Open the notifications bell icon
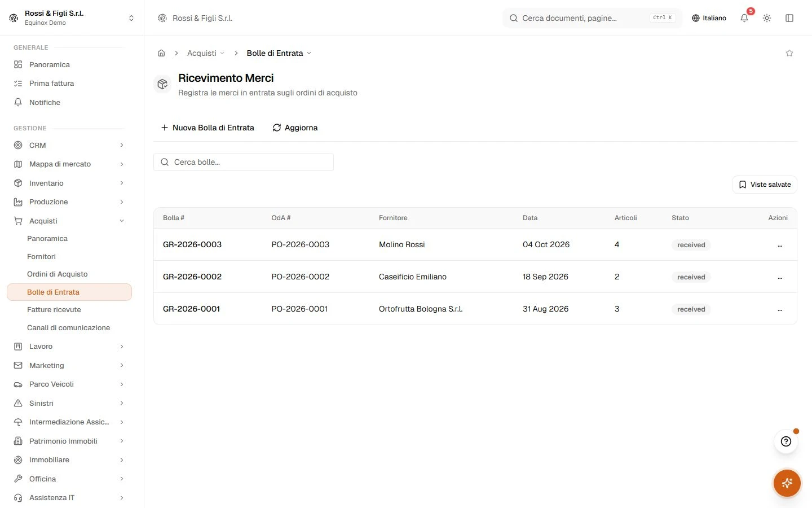This screenshot has width=812, height=508. click(744, 18)
